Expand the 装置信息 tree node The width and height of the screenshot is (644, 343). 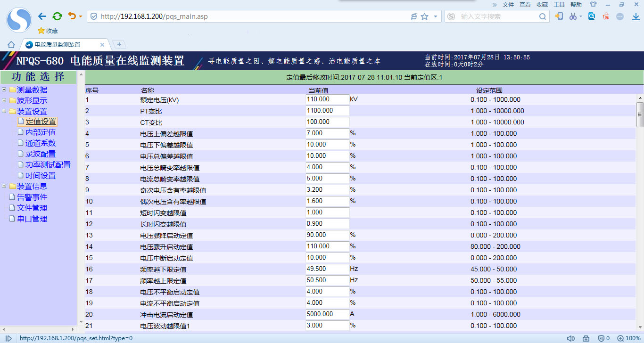(4, 186)
